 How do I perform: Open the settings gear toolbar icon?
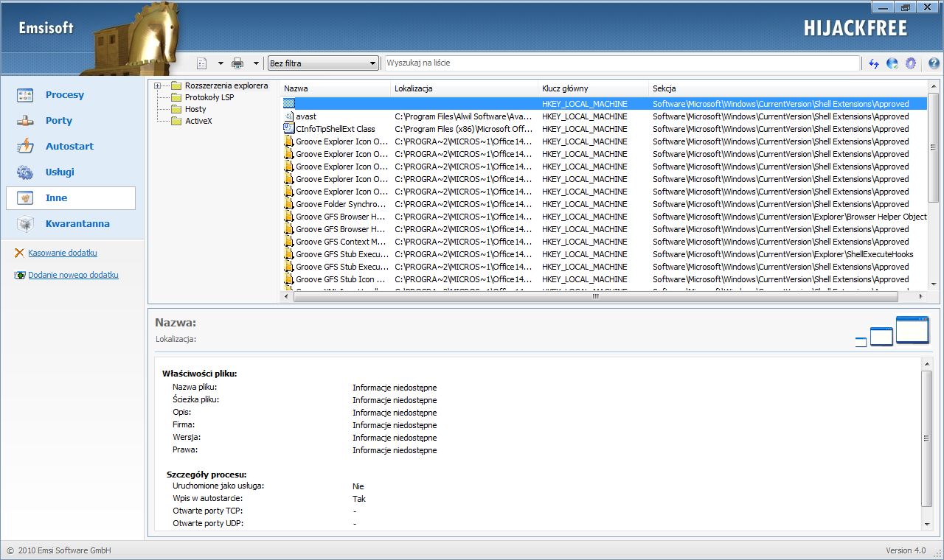[911, 63]
